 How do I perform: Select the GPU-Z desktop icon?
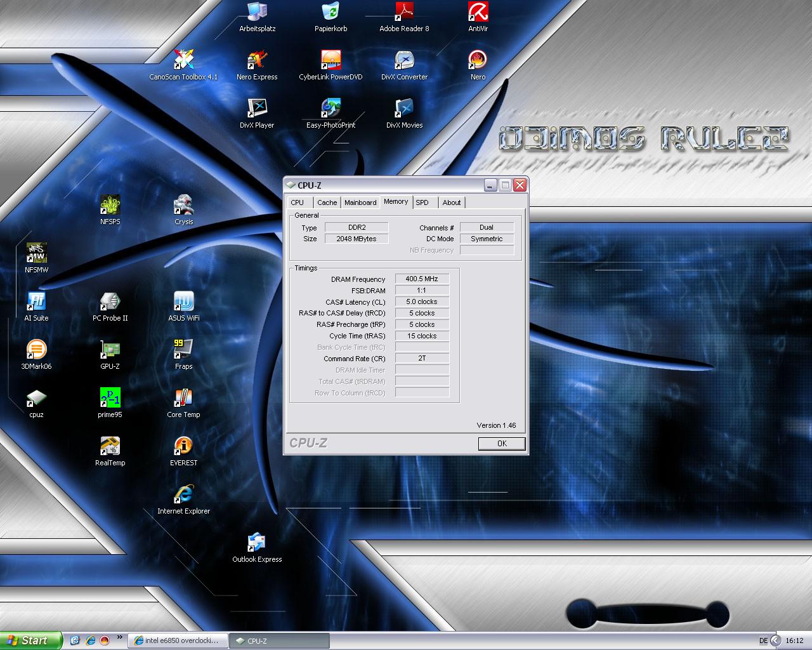click(110, 354)
